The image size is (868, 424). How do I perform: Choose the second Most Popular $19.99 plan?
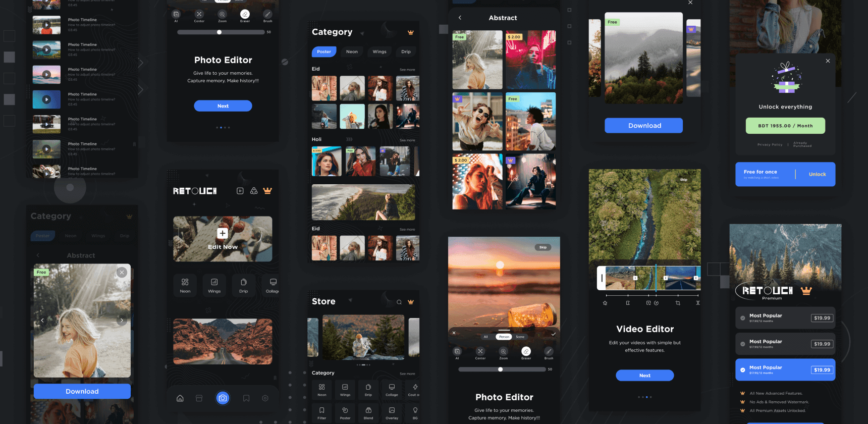[785, 344]
